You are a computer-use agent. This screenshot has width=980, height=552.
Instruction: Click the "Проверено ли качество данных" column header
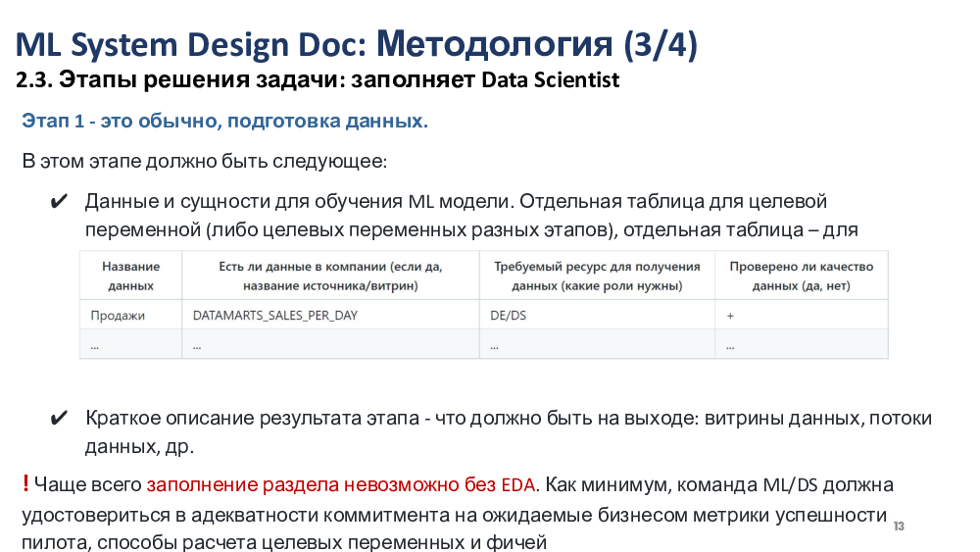point(801,276)
